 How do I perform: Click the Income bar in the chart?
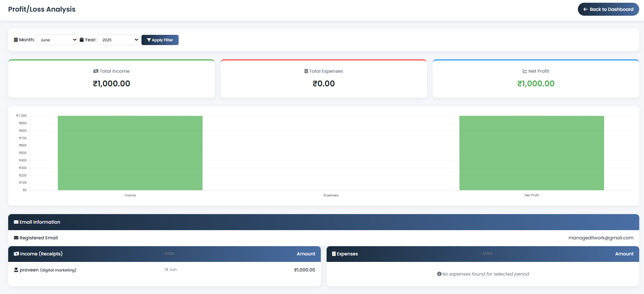point(130,153)
